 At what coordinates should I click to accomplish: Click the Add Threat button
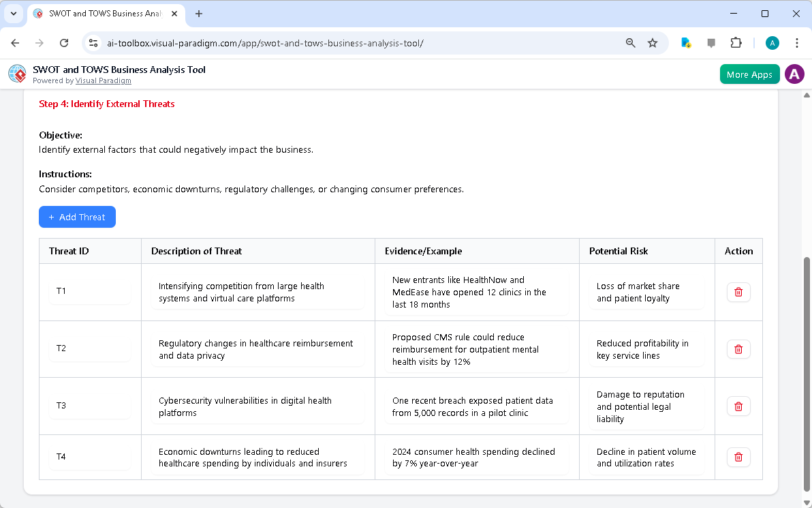(x=77, y=217)
